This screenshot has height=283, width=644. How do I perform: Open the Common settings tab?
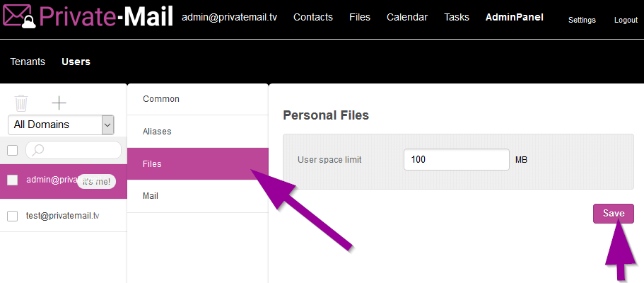click(161, 99)
